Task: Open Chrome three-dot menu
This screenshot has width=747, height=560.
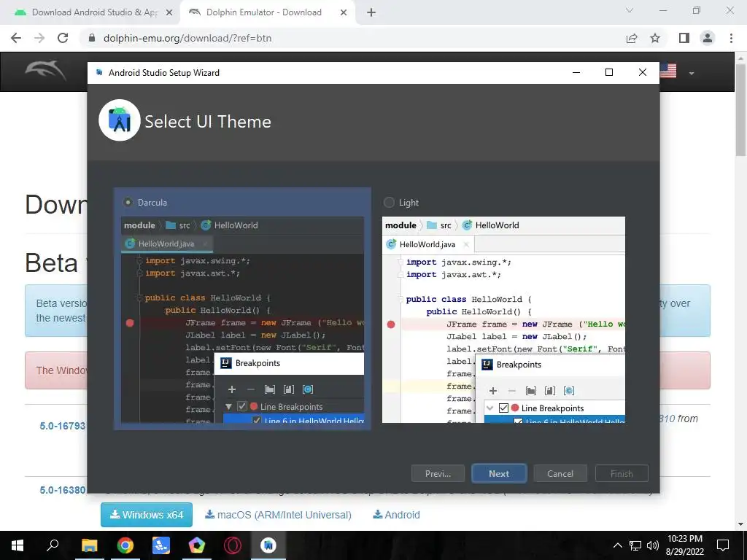Action: [731, 38]
